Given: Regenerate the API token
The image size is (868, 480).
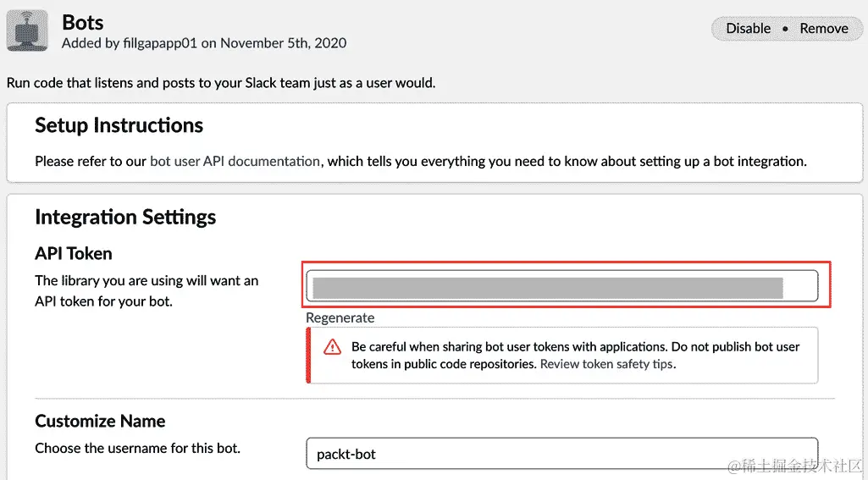Looking at the screenshot, I should click(x=340, y=317).
